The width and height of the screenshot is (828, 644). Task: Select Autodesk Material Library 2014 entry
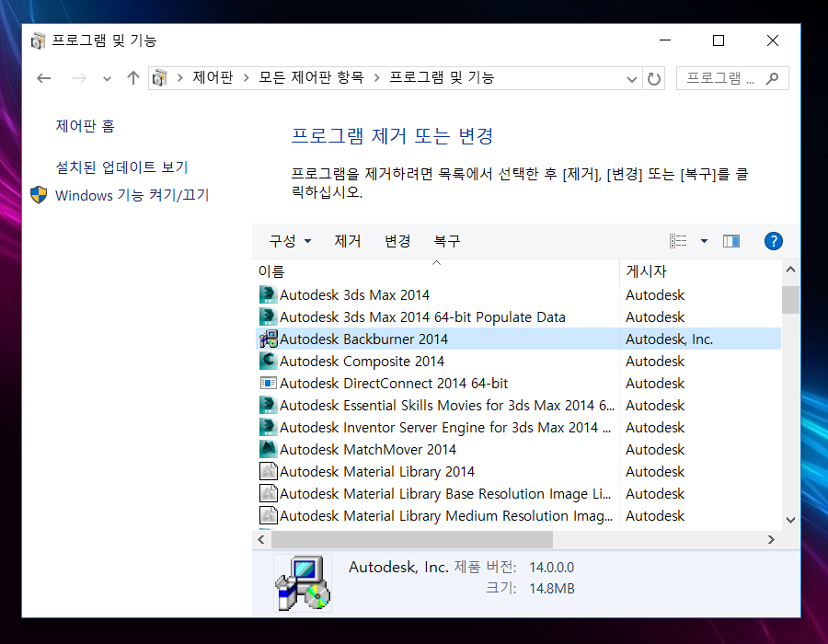click(377, 471)
